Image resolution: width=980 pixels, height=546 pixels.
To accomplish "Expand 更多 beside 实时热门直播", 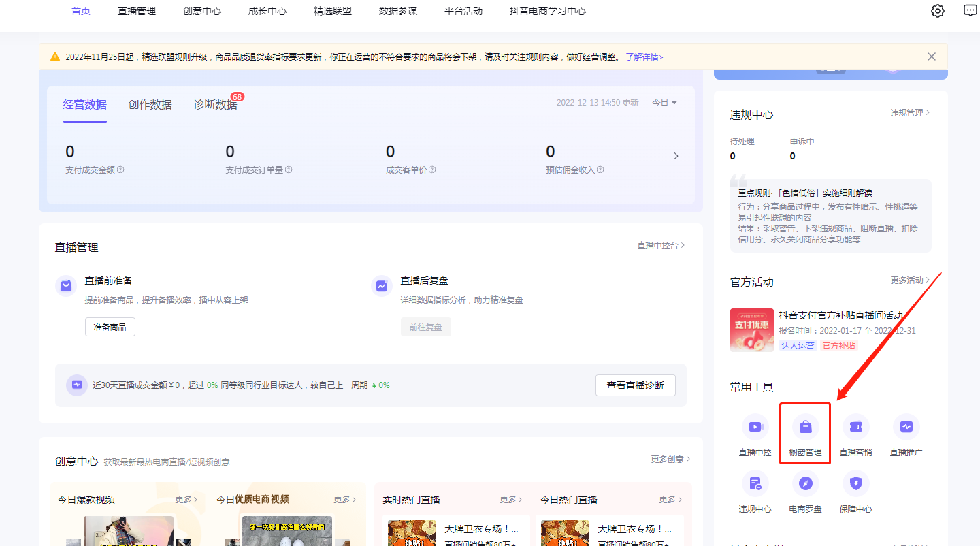I will (x=511, y=499).
